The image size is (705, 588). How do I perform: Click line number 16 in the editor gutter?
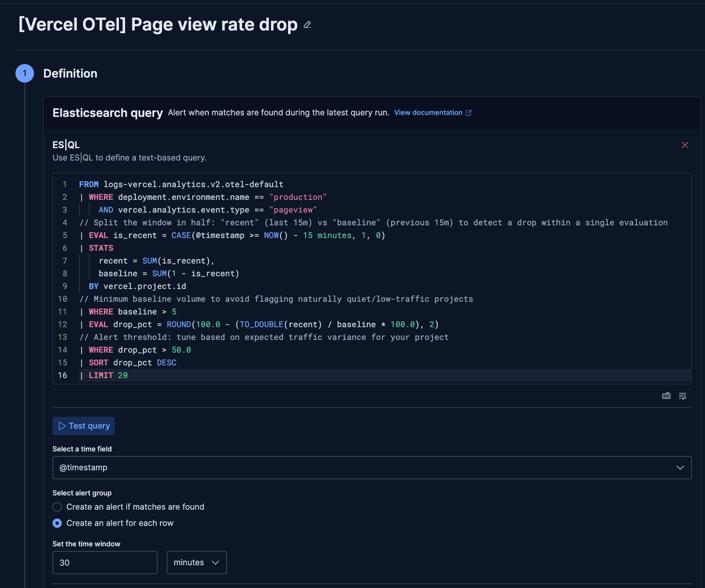tap(63, 375)
